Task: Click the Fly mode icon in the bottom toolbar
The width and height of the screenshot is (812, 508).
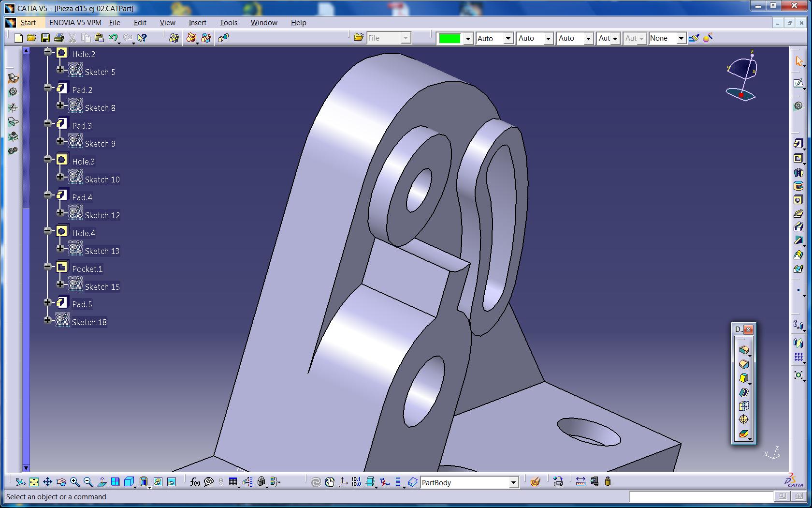Action: (x=20, y=482)
